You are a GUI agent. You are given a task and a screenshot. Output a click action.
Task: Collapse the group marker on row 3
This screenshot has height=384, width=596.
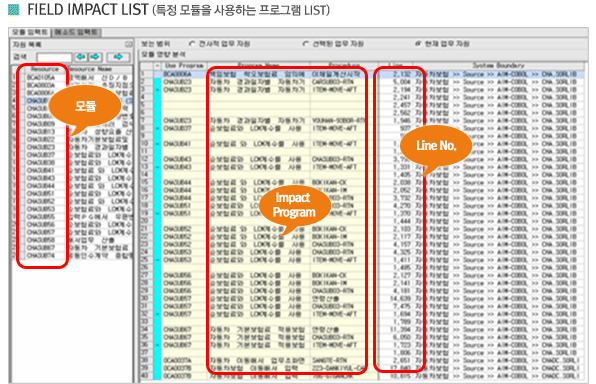click(158, 90)
